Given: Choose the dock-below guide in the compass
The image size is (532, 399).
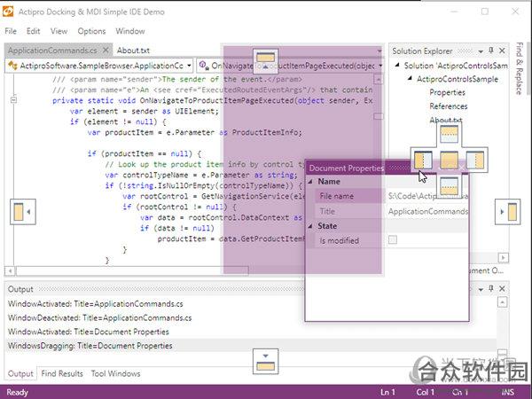Looking at the screenshot, I should tap(449, 186).
